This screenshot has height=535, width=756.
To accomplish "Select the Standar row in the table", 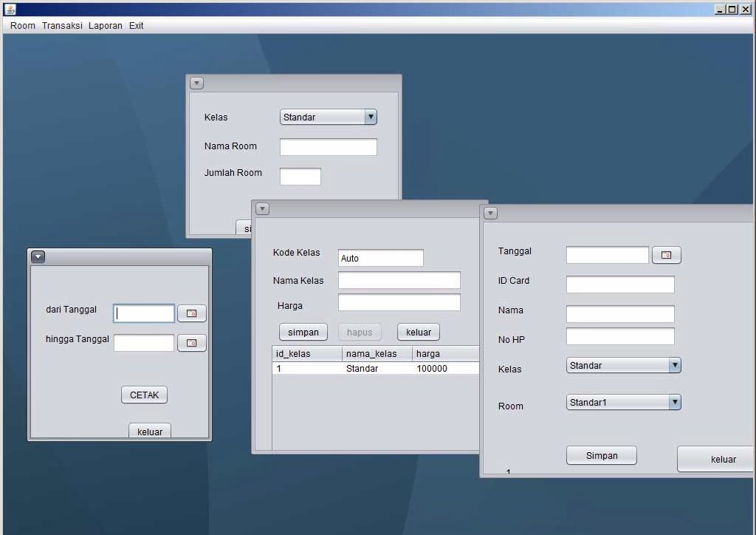I will [x=362, y=368].
